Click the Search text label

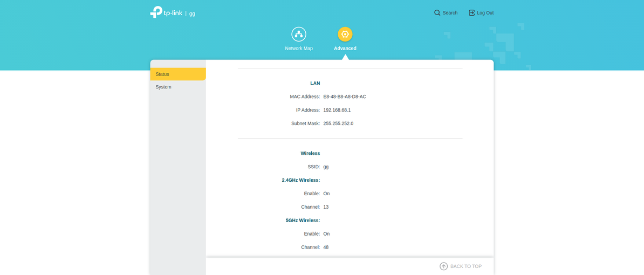click(x=450, y=13)
